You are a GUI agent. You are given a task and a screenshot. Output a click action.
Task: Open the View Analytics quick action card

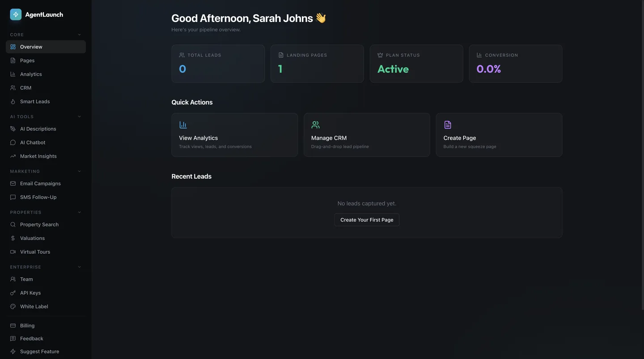[234, 135]
